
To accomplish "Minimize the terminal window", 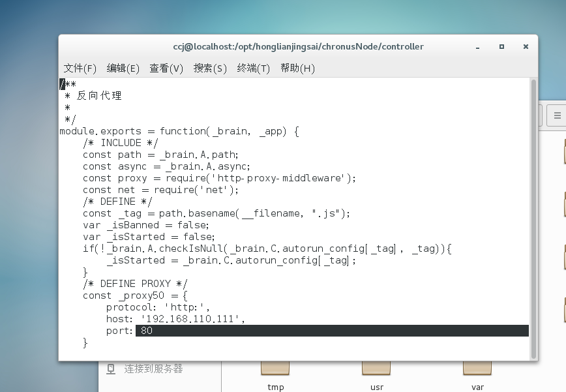I will click(x=477, y=47).
